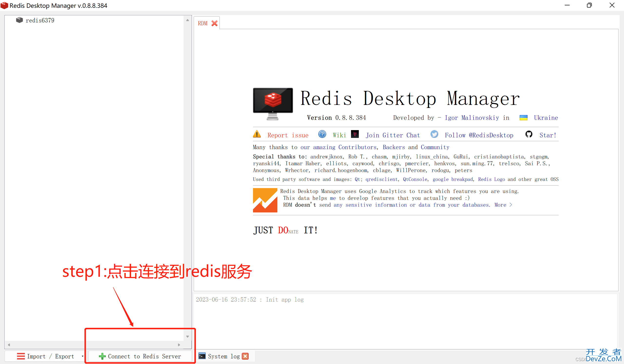Click the GitHub octocat Star icon
Image resolution: width=624 pixels, height=364 pixels.
tap(529, 134)
